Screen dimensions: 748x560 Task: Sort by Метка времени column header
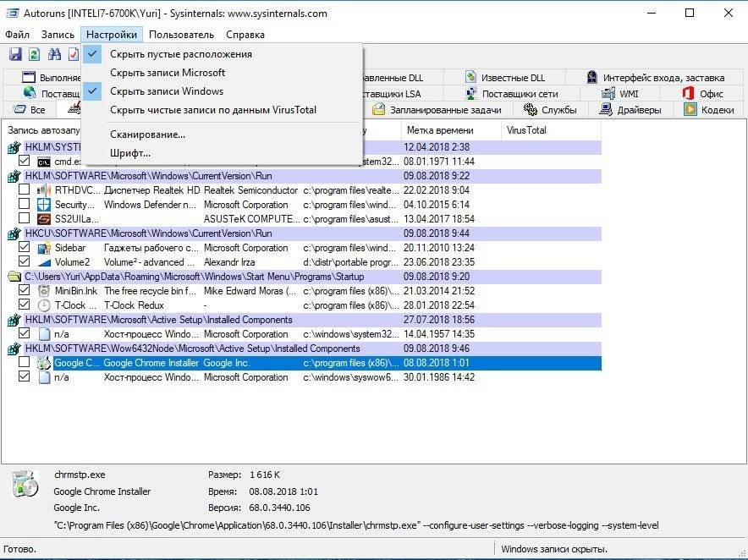(451, 130)
